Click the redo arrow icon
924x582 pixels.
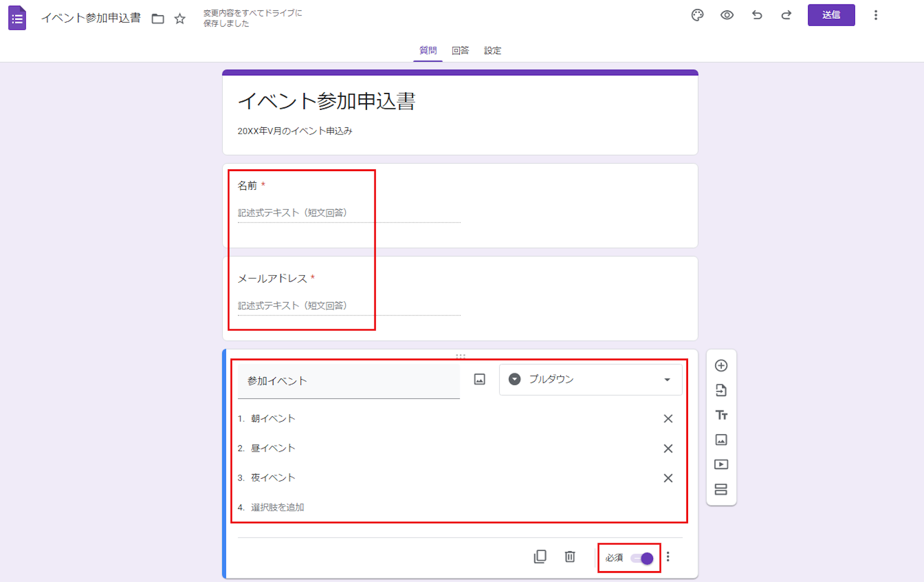coord(786,15)
